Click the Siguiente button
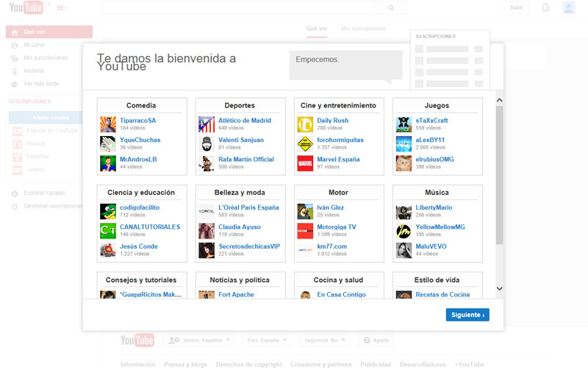The image size is (588, 368). (467, 315)
